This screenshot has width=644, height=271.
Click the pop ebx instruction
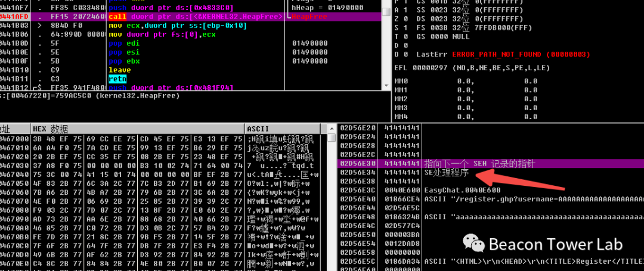click(124, 61)
